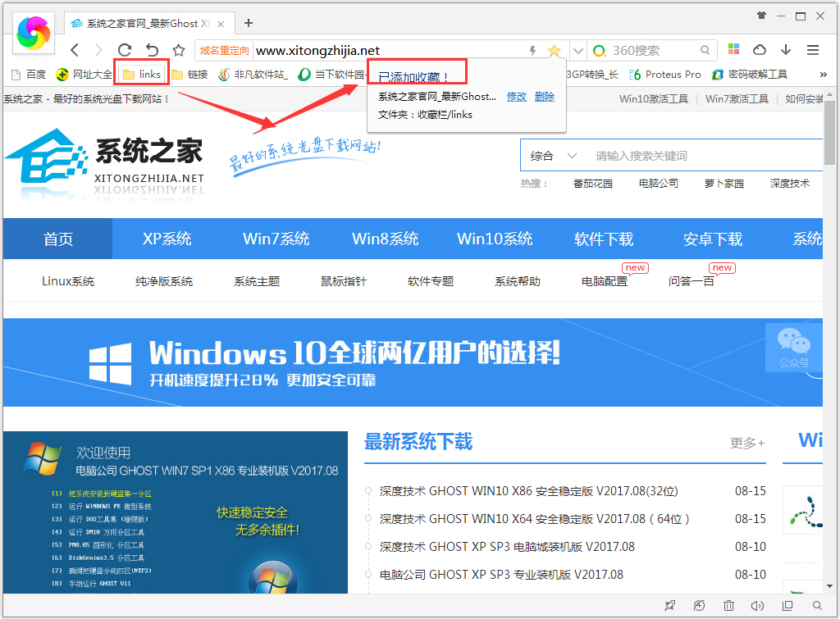Click the colorful apps grid icon

tap(733, 50)
